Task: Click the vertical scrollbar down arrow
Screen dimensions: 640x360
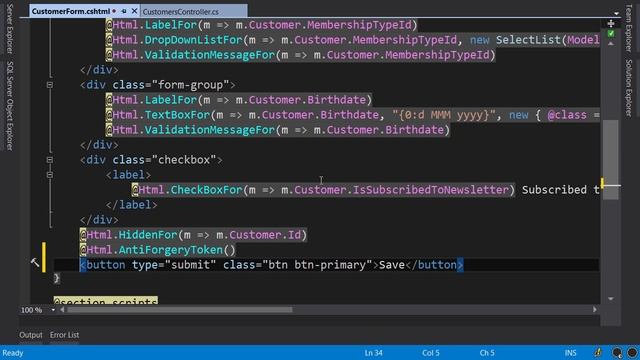Action: [x=611, y=299]
